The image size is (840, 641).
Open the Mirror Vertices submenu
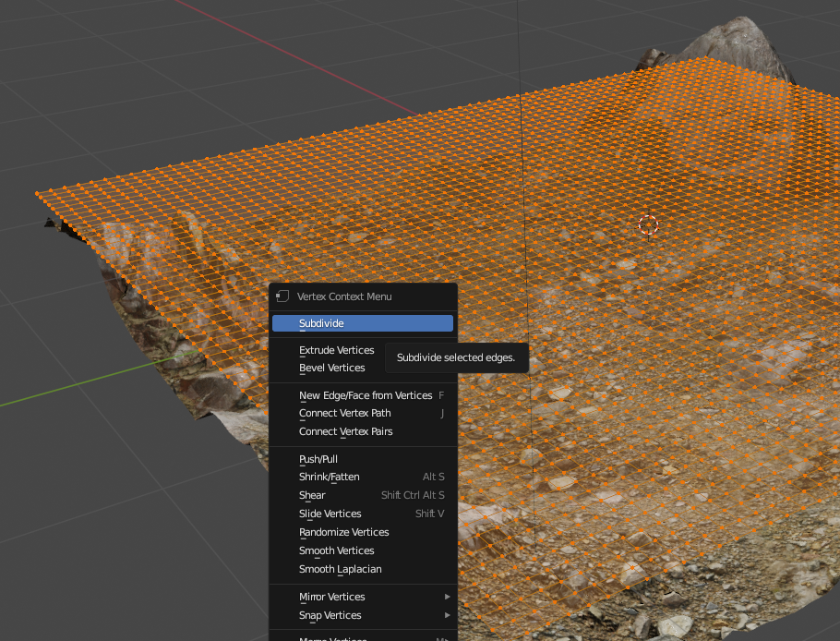coord(363,597)
